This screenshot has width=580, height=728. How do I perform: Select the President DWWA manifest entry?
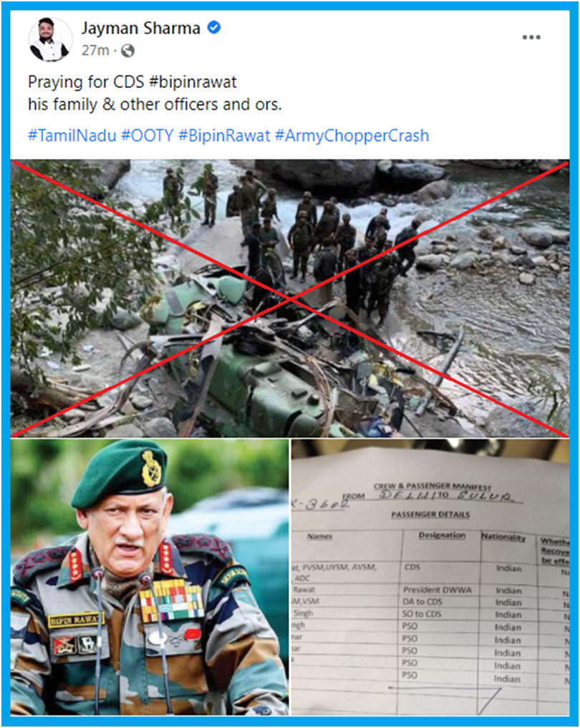pyautogui.click(x=437, y=590)
